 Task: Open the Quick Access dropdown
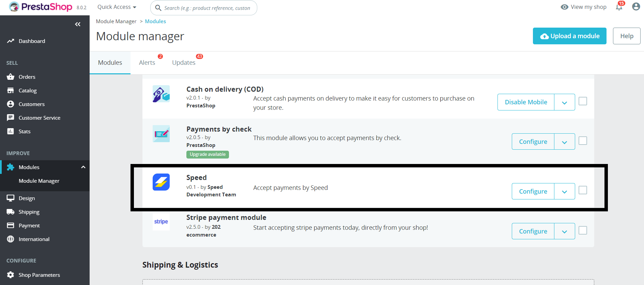117,7
